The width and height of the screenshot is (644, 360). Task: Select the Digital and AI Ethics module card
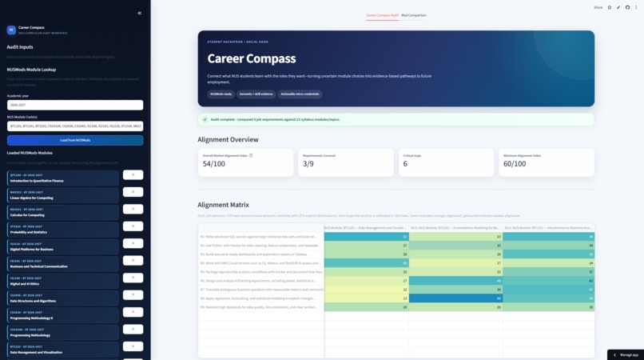63,281
